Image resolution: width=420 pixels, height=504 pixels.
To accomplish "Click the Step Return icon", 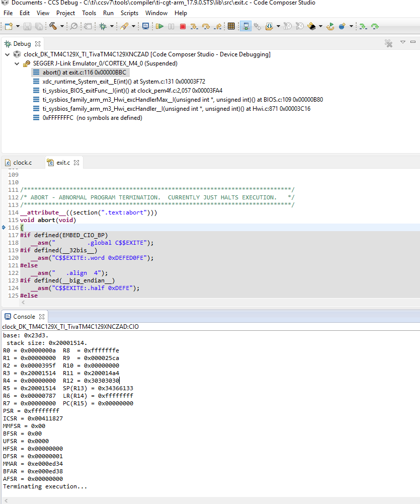I will (218, 26).
